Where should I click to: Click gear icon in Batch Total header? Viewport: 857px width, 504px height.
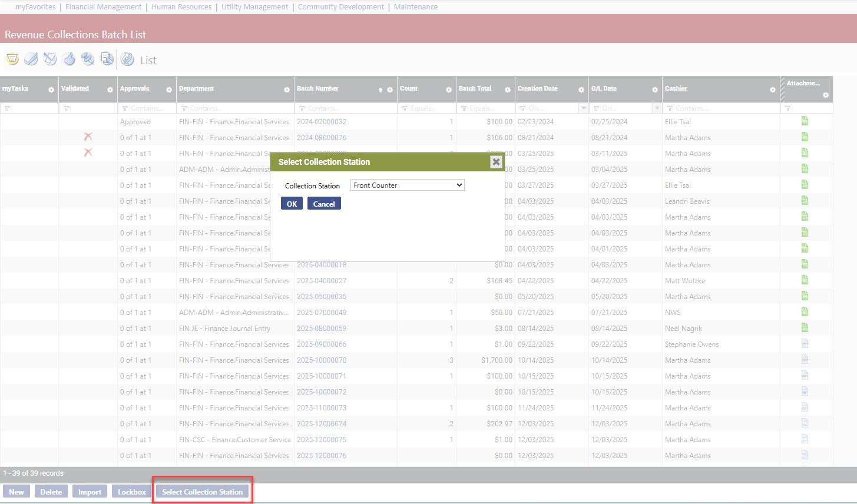tap(507, 90)
